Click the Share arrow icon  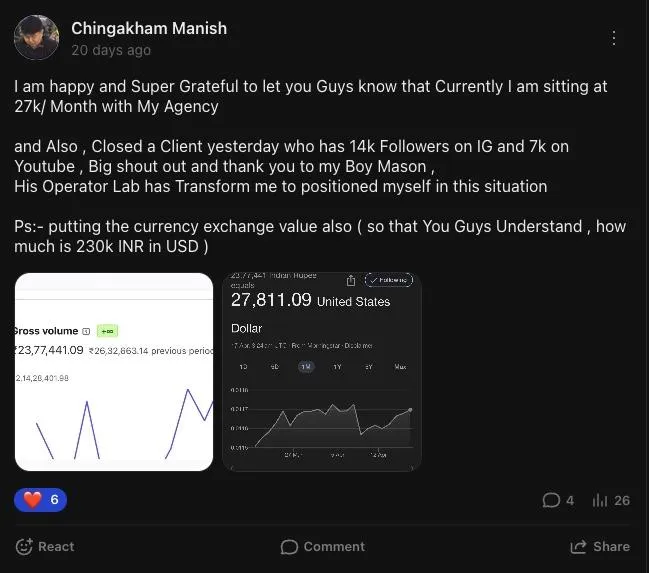coord(578,547)
